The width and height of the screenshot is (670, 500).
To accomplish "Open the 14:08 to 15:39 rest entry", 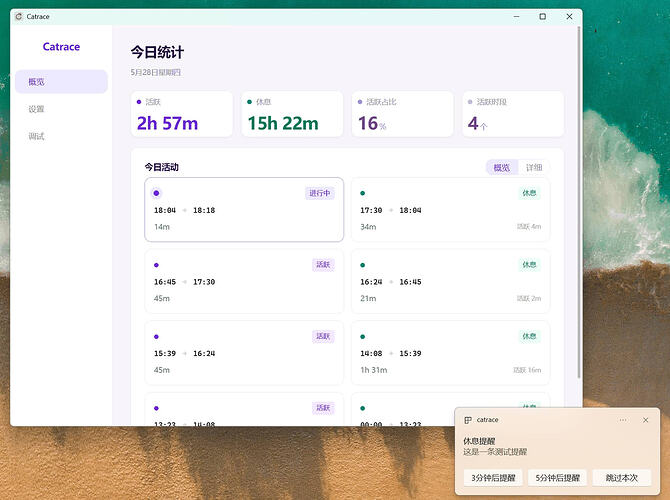I will 450,353.
